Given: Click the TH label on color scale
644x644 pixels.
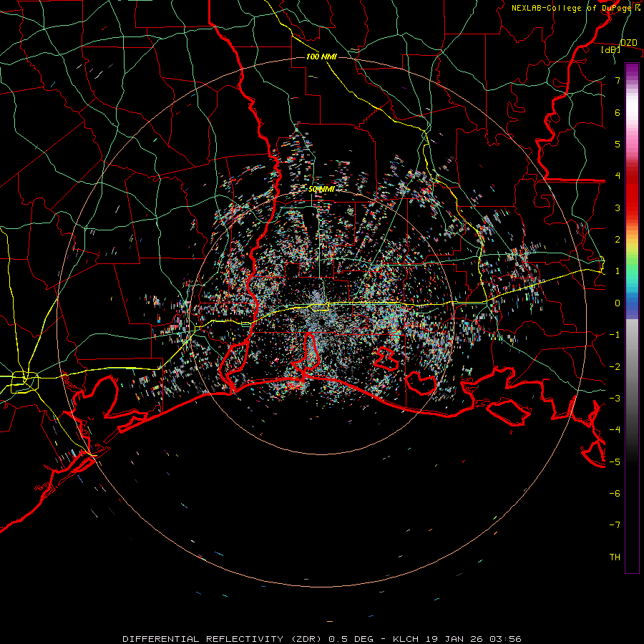Looking at the screenshot, I should tap(615, 557).
